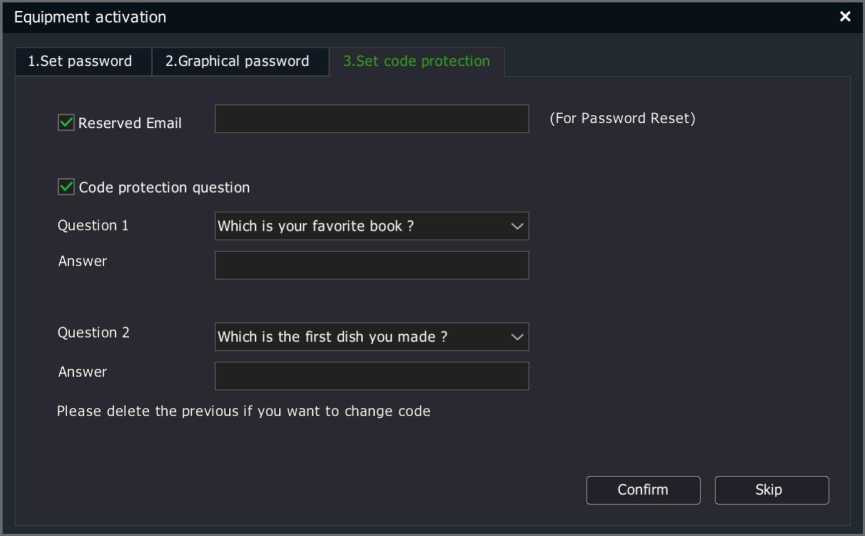This screenshot has height=536, width=865.
Task: Expand the Question 2 dropdown arrow
Action: [x=517, y=337]
